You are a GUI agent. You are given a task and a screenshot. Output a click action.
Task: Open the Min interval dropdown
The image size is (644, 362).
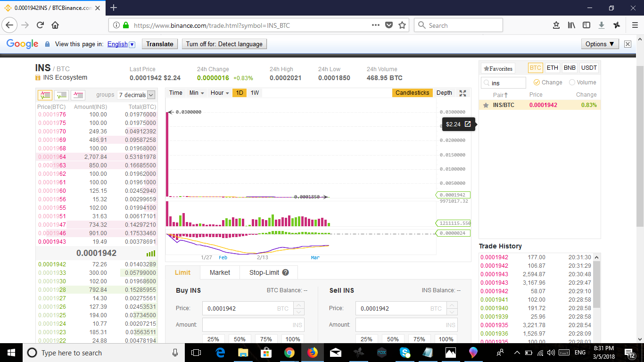197,93
